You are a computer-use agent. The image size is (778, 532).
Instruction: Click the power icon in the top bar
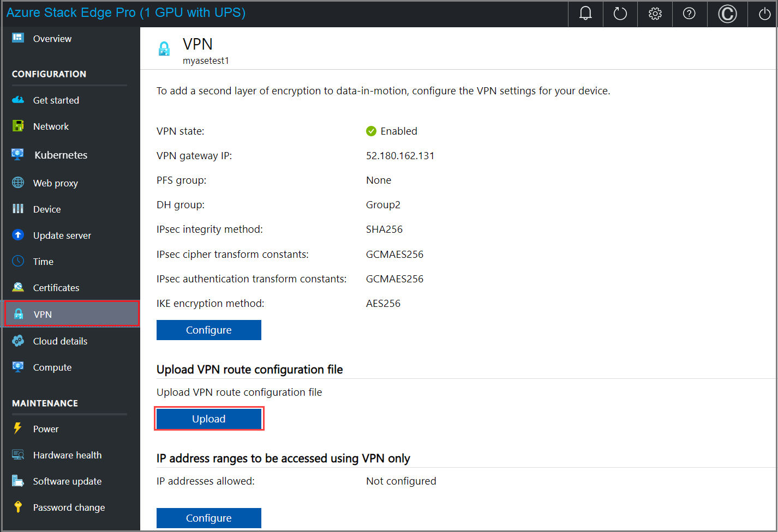[x=763, y=14]
